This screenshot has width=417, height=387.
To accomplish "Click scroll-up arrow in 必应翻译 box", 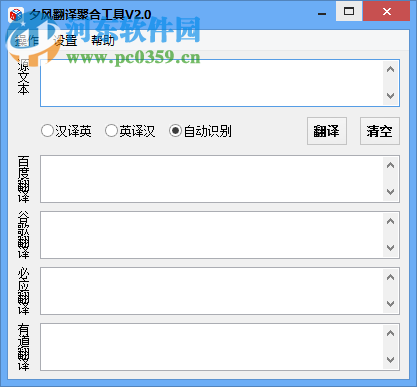I will point(391,277).
